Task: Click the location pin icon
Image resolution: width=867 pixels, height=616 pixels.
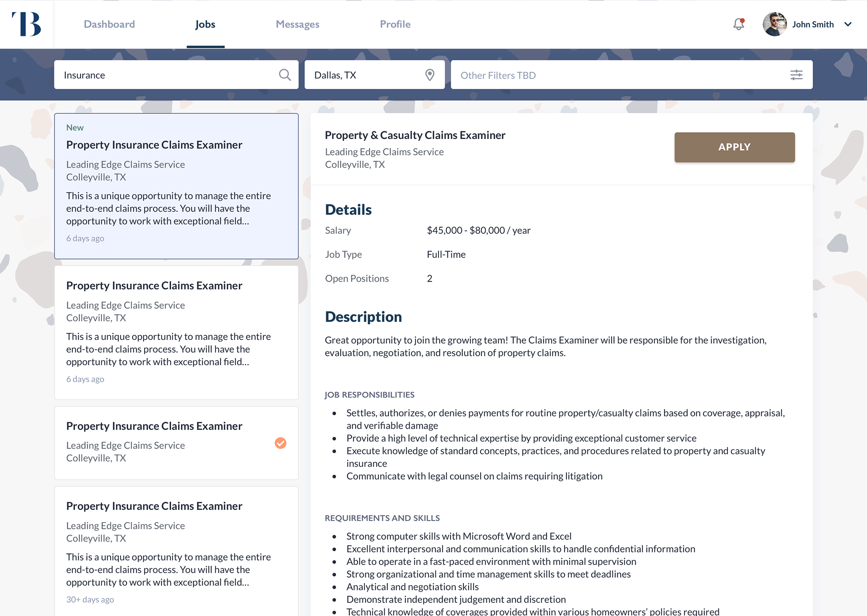Action: (429, 75)
